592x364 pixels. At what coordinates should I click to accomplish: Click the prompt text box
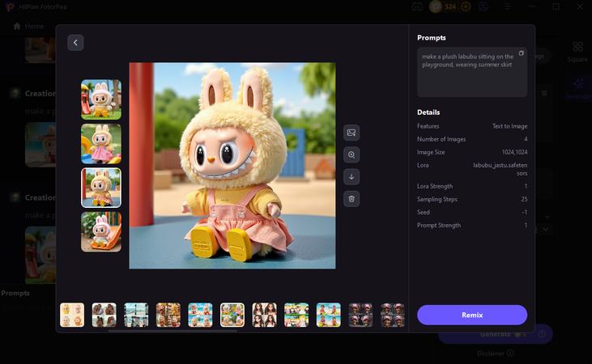471,72
